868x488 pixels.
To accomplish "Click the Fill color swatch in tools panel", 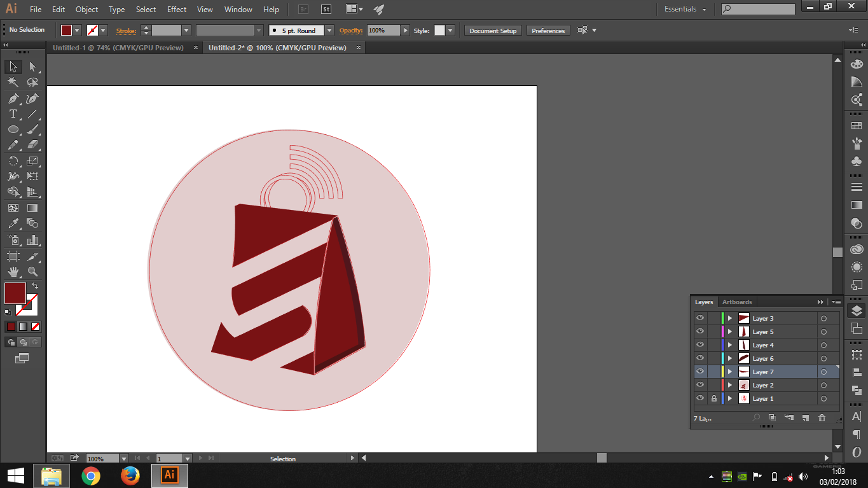I will coord(15,293).
